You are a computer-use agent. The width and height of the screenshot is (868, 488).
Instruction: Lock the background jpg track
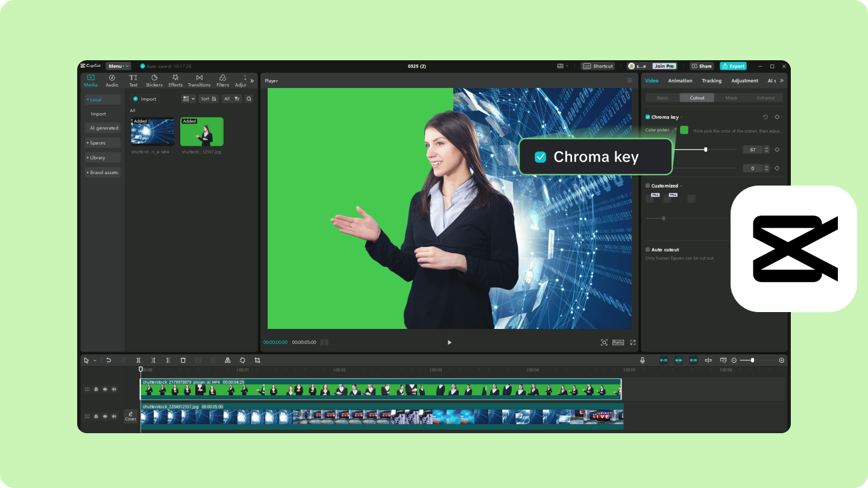[x=96, y=416]
